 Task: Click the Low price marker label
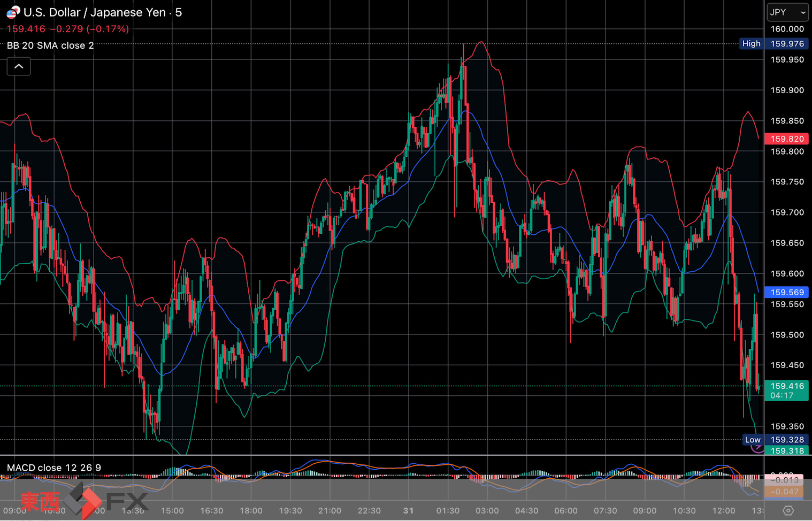[752, 440]
